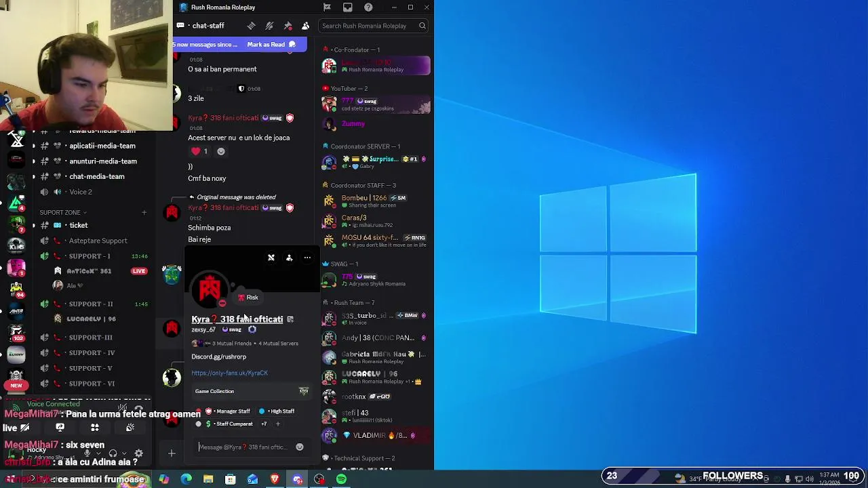The width and height of the screenshot is (868, 488).
Task: Click round badge icon after swag tag
Action: point(252,330)
